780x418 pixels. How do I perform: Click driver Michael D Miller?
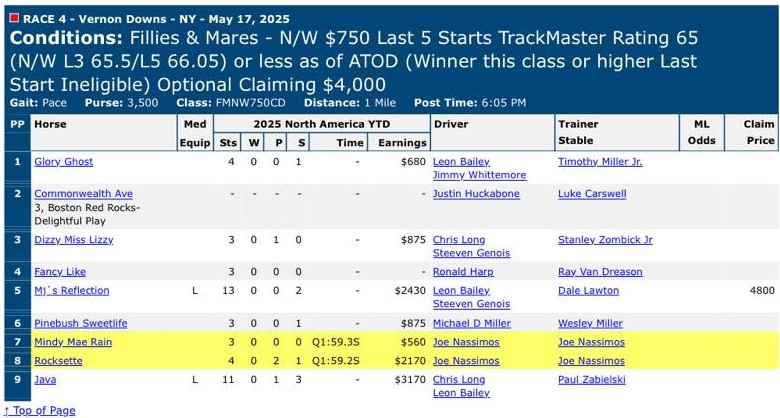pyautogui.click(x=475, y=324)
